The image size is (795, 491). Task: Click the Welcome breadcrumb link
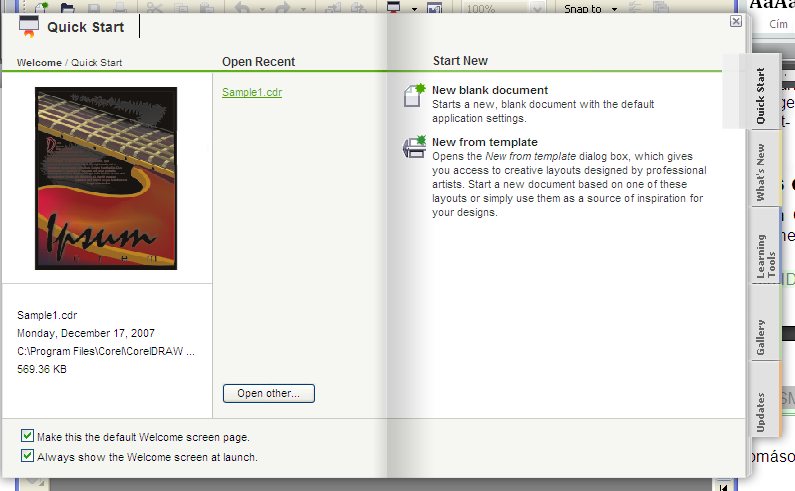39,63
